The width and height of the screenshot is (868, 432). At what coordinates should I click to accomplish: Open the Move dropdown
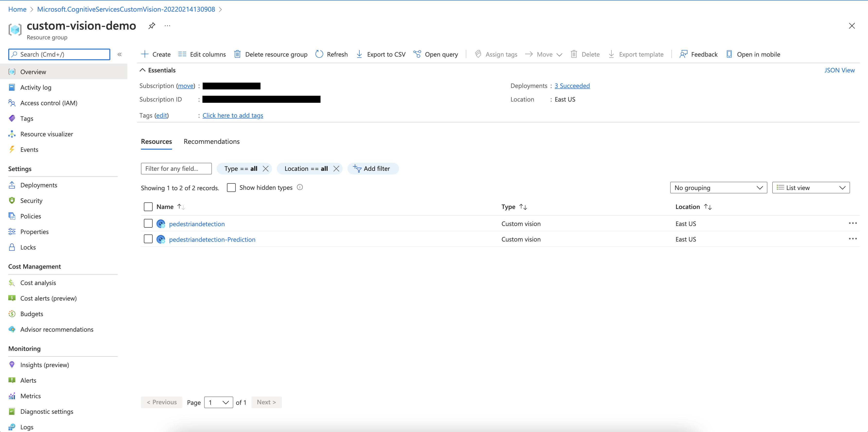544,54
